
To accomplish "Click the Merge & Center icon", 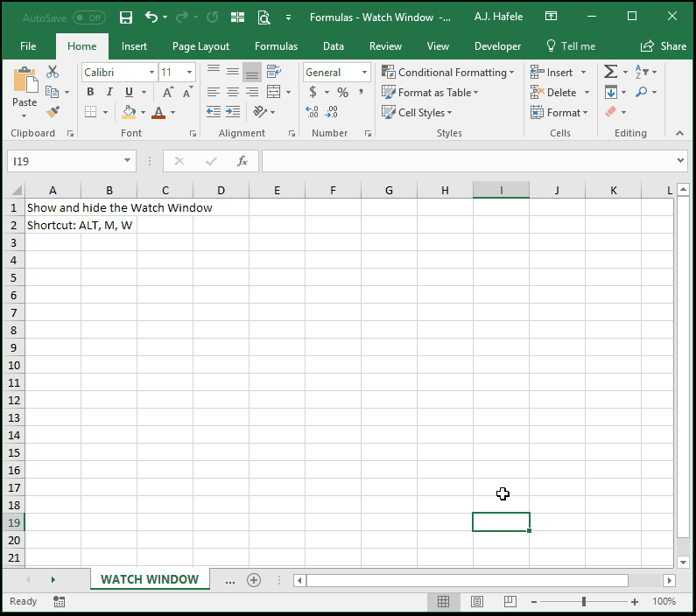I will tap(273, 92).
